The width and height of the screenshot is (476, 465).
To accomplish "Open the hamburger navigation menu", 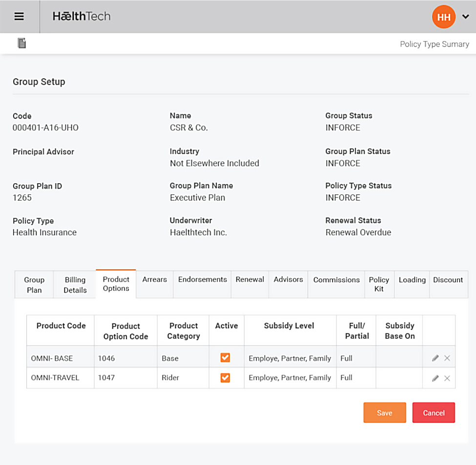I will click(x=19, y=17).
